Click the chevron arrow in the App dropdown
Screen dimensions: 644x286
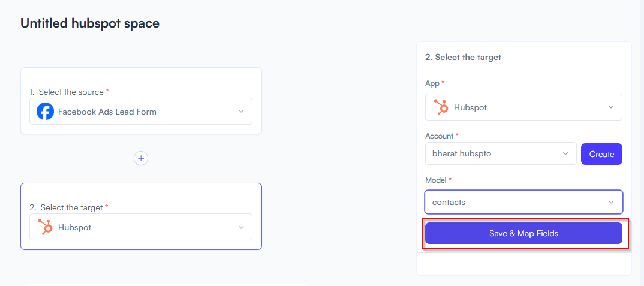click(611, 107)
